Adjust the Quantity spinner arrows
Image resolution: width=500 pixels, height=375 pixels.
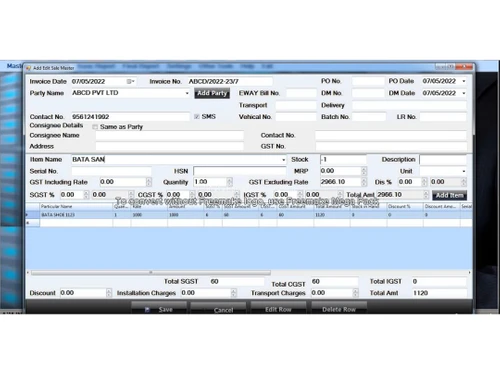[x=229, y=182]
